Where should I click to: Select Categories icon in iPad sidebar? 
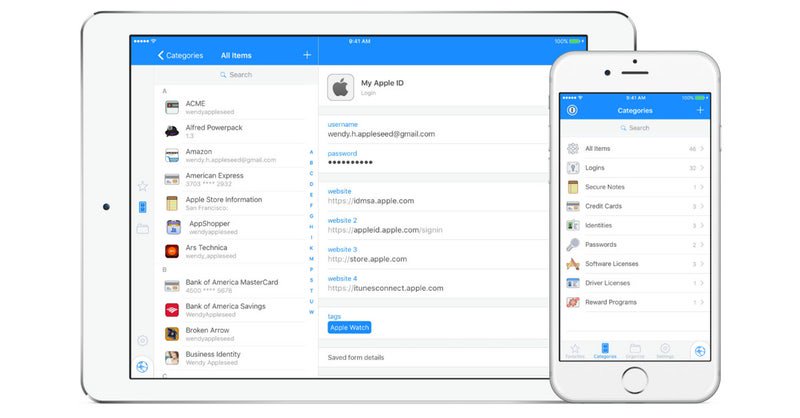point(142,207)
